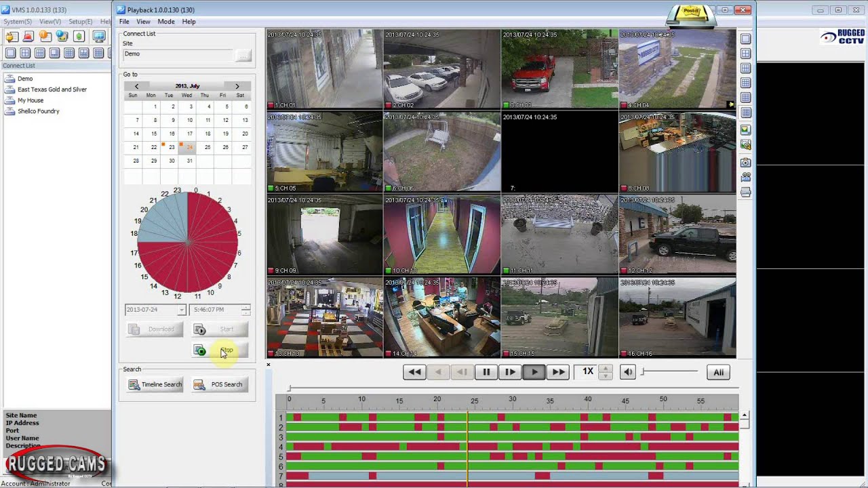Click the Play button
This screenshot has height=488, width=868.
pyautogui.click(x=534, y=371)
